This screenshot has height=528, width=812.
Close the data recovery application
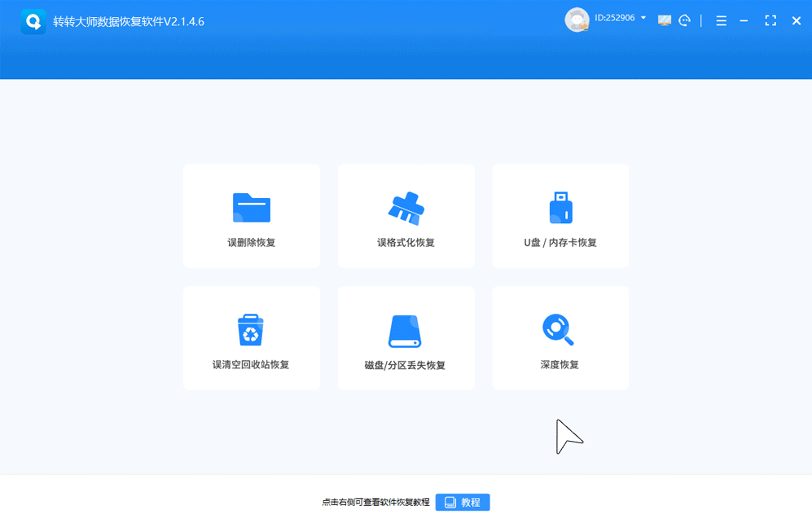click(797, 21)
